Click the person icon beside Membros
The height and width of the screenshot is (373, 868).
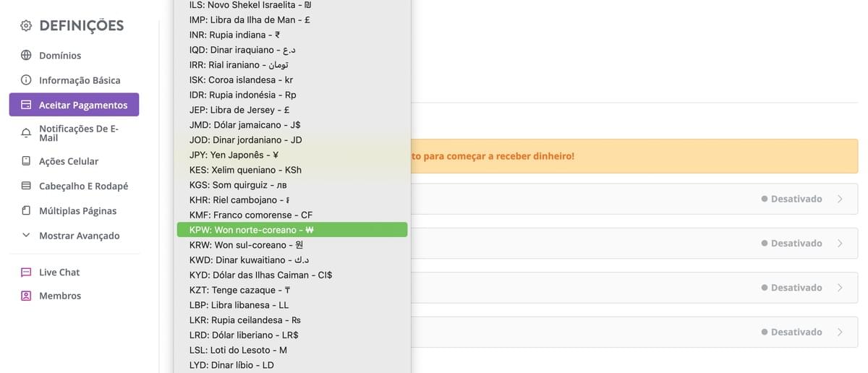26,296
